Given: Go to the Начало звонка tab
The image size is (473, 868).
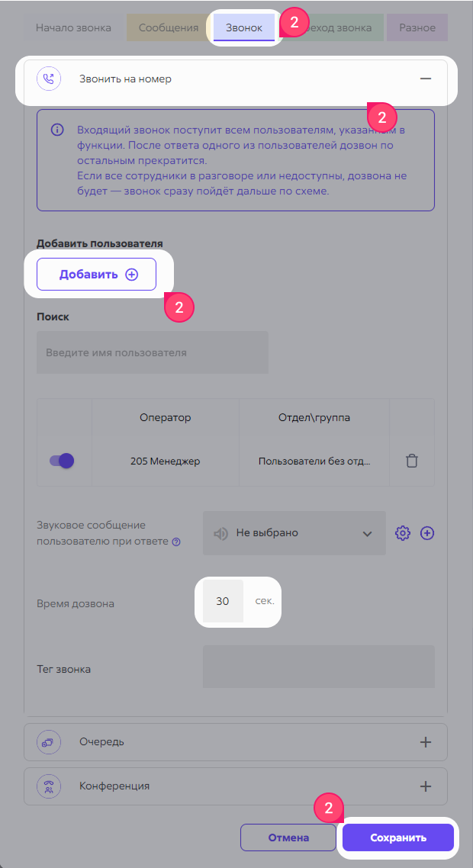Looking at the screenshot, I should tap(74, 27).
